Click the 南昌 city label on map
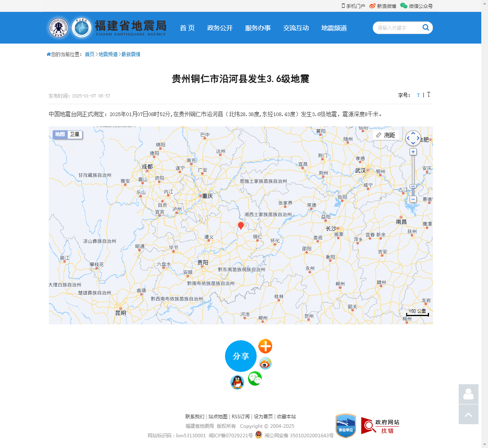Viewport: 488px width, 448px height. (x=401, y=222)
